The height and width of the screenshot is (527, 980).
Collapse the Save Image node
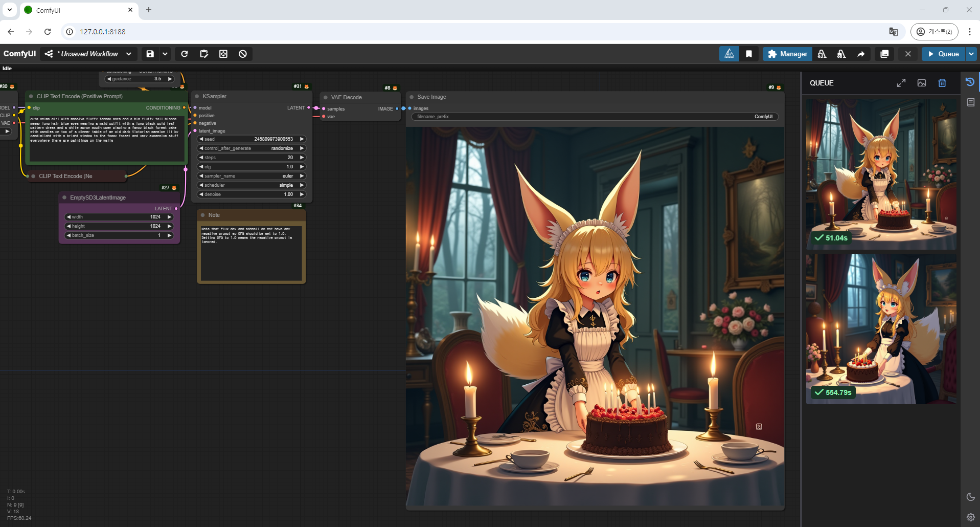[x=412, y=97]
